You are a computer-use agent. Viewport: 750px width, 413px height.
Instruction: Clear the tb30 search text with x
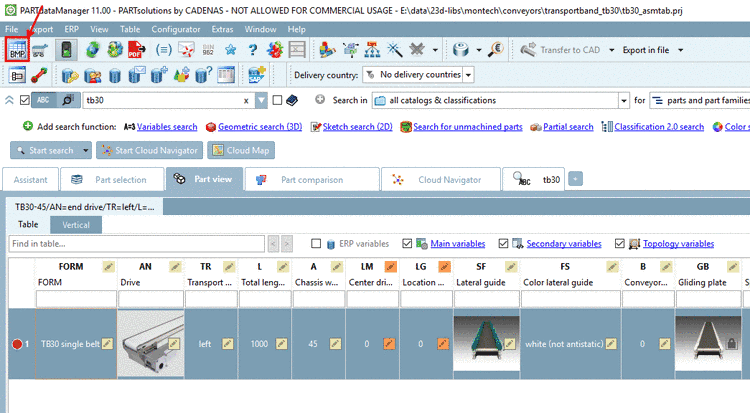point(246,100)
